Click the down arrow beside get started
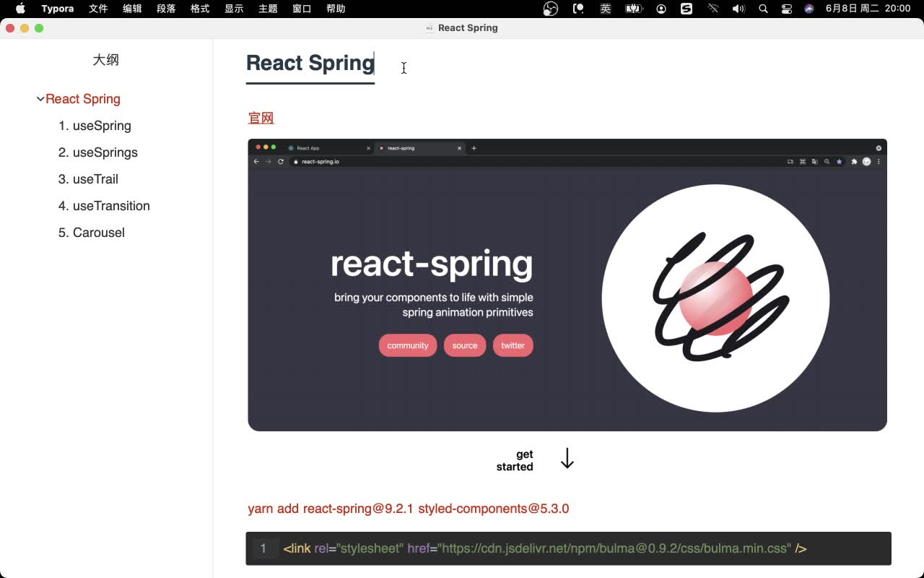 pyautogui.click(x=567, y=459)
